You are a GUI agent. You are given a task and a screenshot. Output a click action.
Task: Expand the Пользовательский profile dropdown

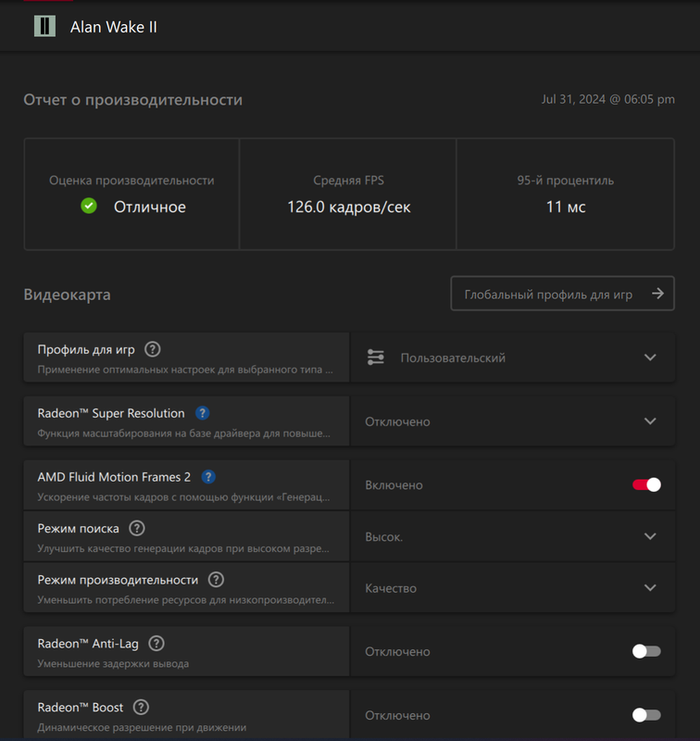pos(512,358)
